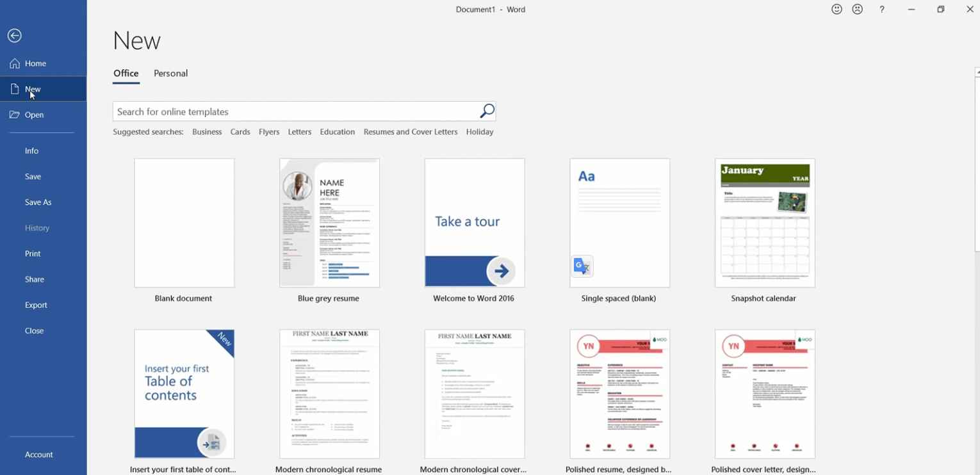Click the vertical scrollbar up arrow
The image size is (980, 475).
[x=977, y=73]
